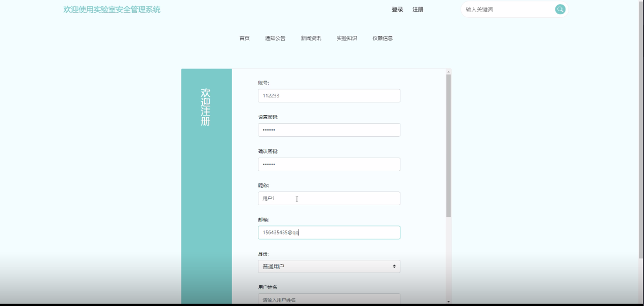Click the 账号 field containing 112233
Viewport: 644px width, 306px height.
pyautogui.click(x=329, y=96)
